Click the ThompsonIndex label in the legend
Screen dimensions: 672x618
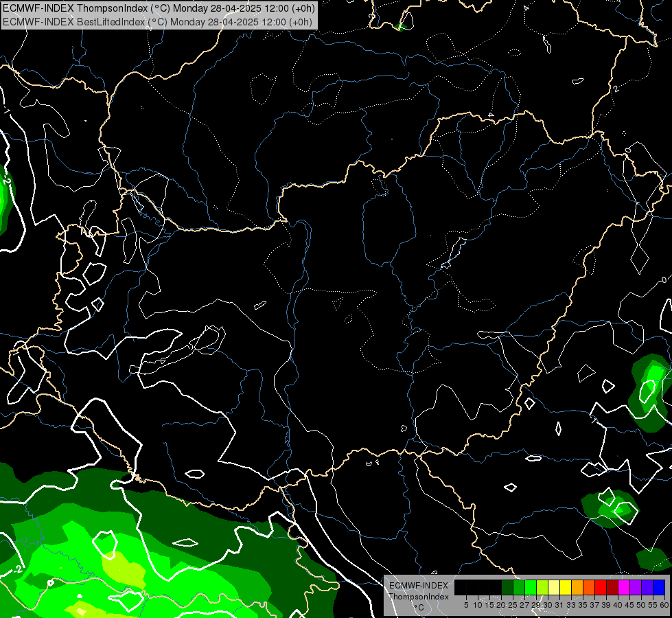pyautogui.click(x=419, y=597)
